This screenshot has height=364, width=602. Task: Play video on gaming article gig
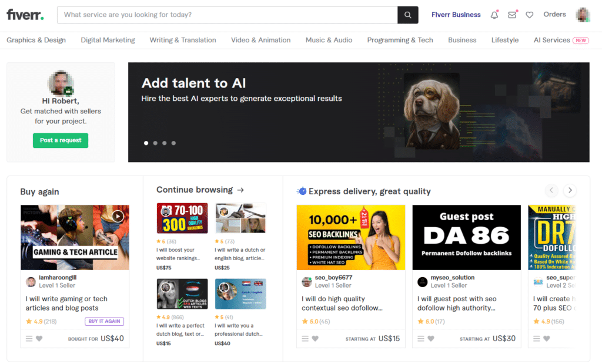118,216
